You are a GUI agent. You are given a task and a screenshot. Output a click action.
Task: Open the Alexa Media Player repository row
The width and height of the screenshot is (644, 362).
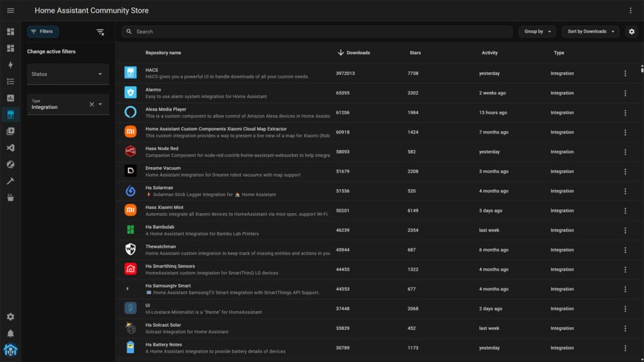(x=378, y=112)
